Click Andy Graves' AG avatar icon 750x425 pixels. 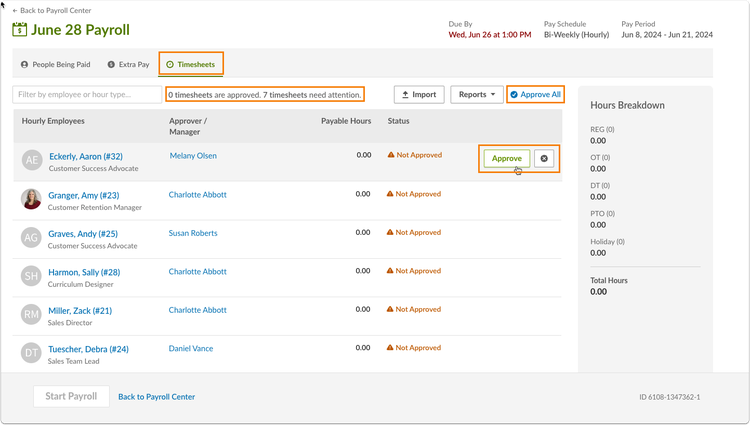pos(31,237)
